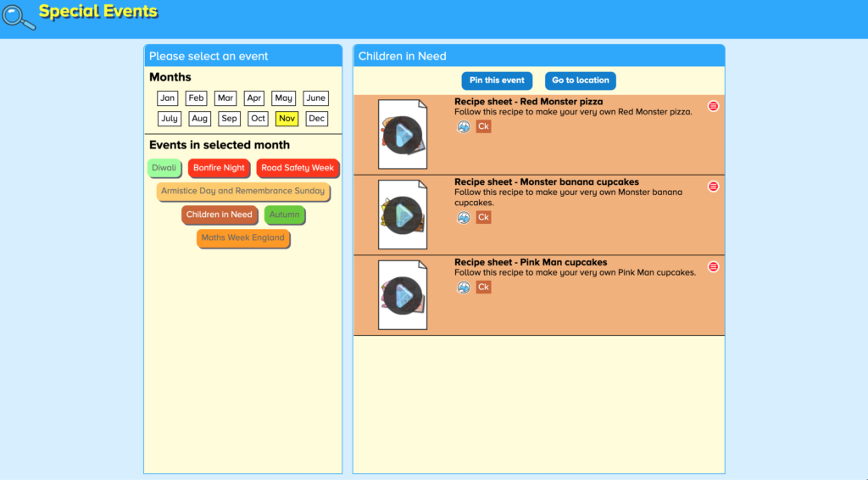Open the Maths Week England event

click(242, 238)
